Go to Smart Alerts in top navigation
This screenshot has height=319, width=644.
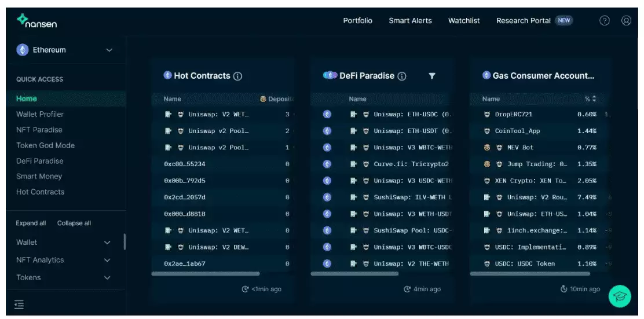pyautogui.click(x=410, y=21)
